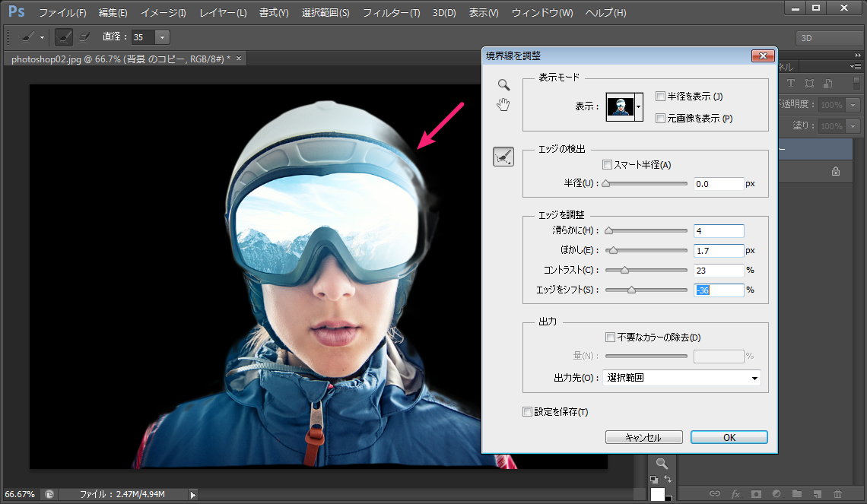Click the add layer style fx icon

click(x=735, y=494)
